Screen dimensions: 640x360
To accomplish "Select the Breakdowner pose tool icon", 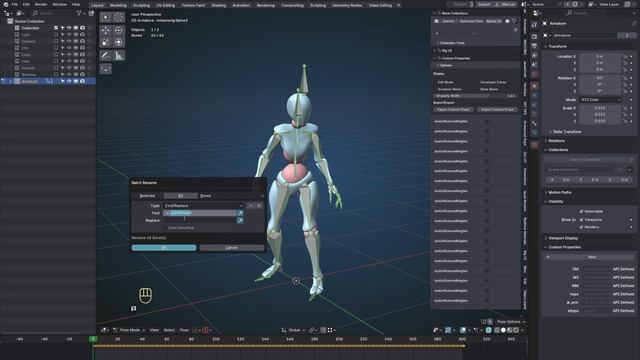I will [x=106, y=69].
